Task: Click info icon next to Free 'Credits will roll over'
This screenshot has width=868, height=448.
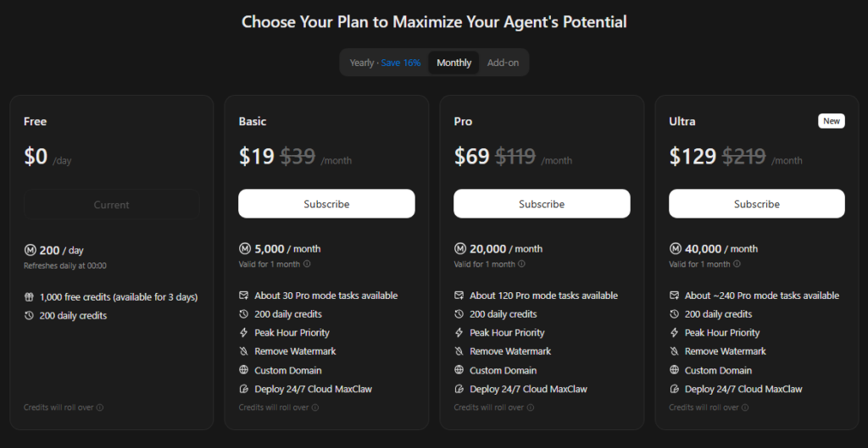Action: [100, 407]
